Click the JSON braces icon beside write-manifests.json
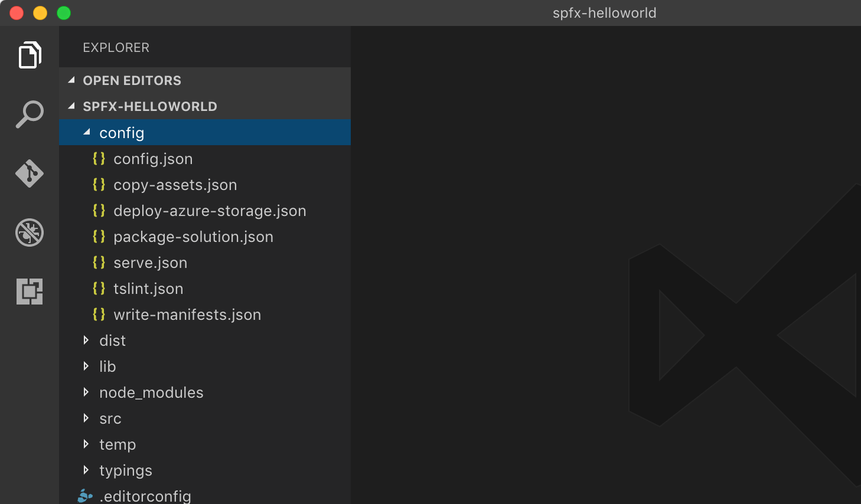The image size is (861, 504). pos(99,315)
